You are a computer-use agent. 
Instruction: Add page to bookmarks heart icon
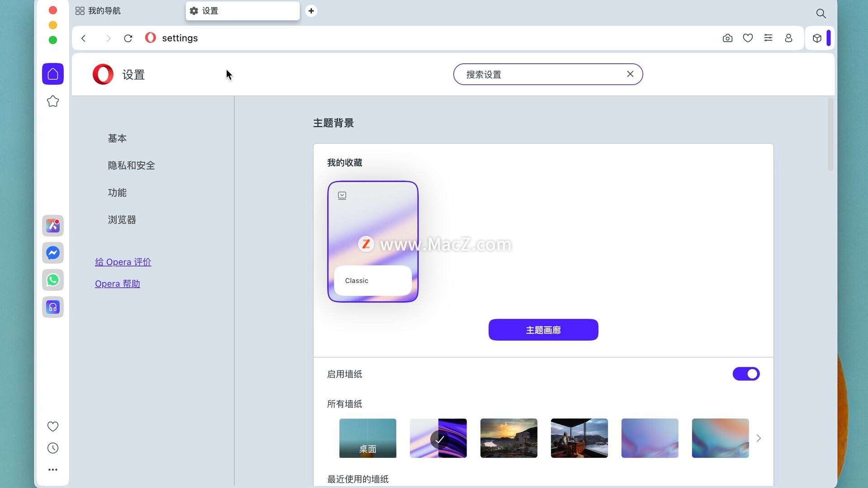748,38
